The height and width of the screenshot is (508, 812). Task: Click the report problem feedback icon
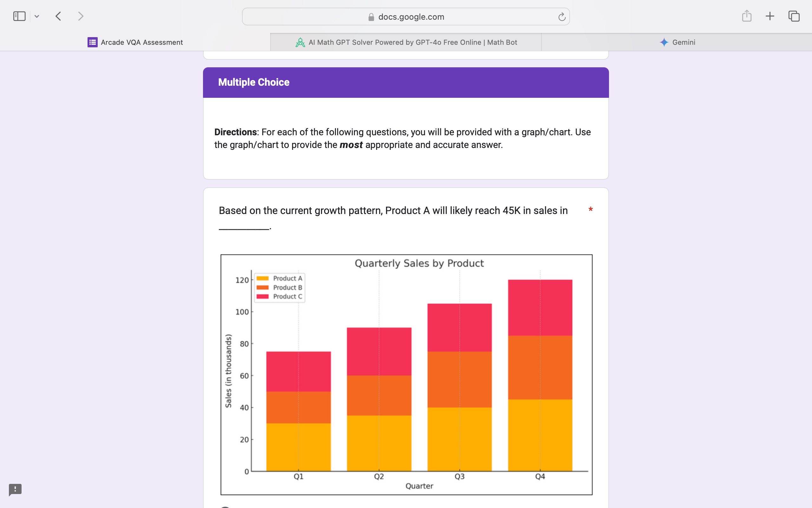(15, 490)
